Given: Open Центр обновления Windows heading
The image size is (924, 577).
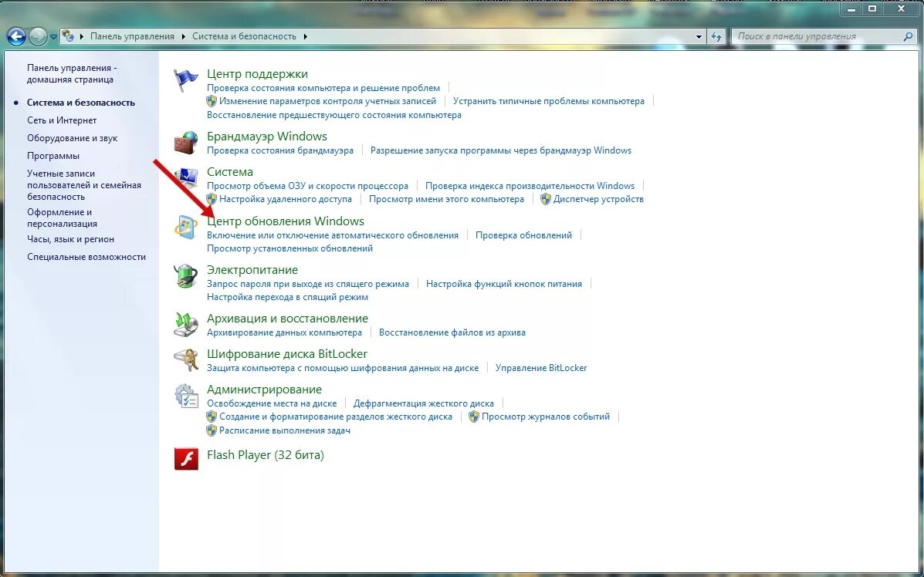Looking at the screenshot, I should click(x=286, y=221).
